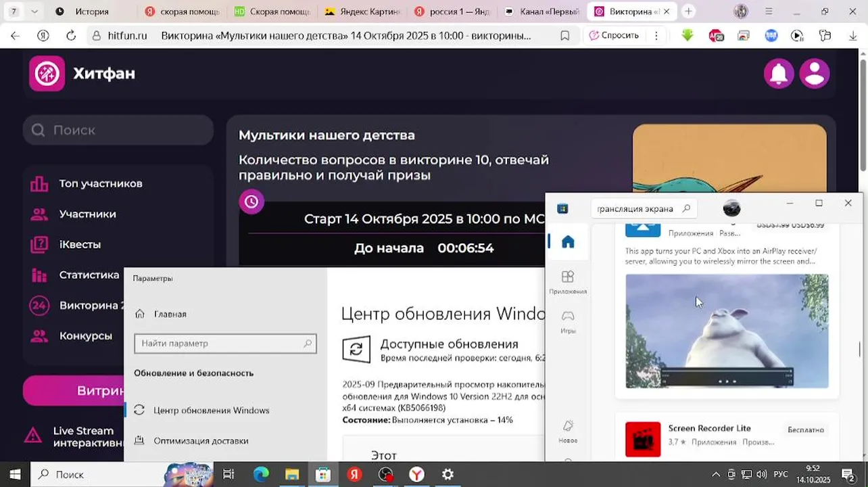Open Приложения section in Microsoft Store

pyautogui.click(x=568, y=281)
